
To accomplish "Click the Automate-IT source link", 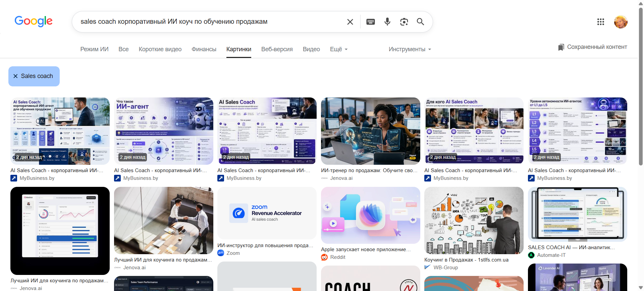I will [x=551, y=255].
